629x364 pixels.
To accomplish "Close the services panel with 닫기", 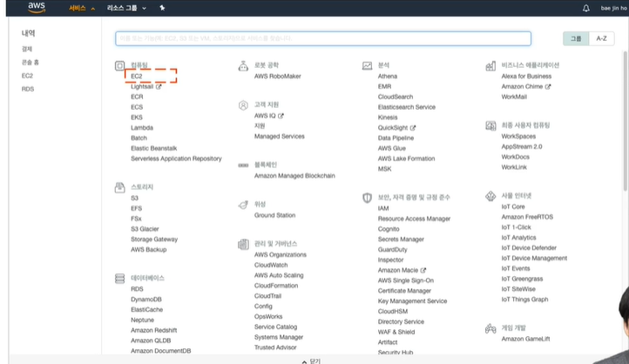I will [311, 361].
